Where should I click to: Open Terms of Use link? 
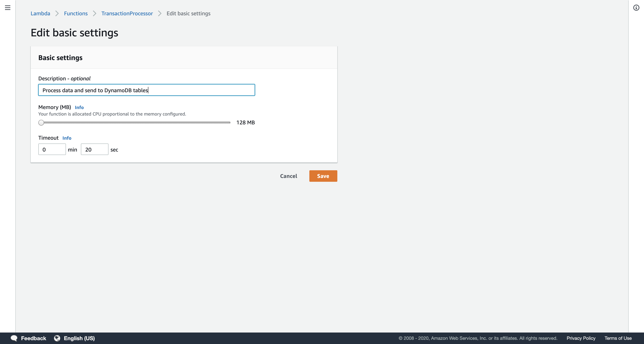click(618, 338)
